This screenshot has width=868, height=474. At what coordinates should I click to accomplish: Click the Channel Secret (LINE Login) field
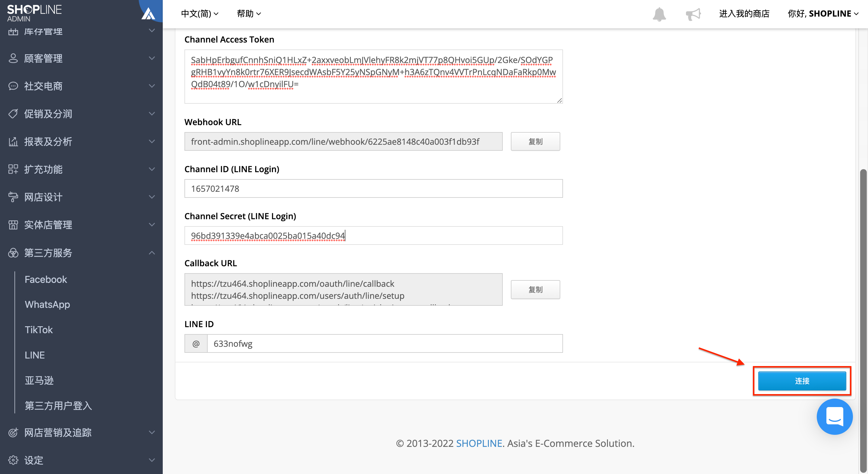pyautogui.click(x=373, y=236)
